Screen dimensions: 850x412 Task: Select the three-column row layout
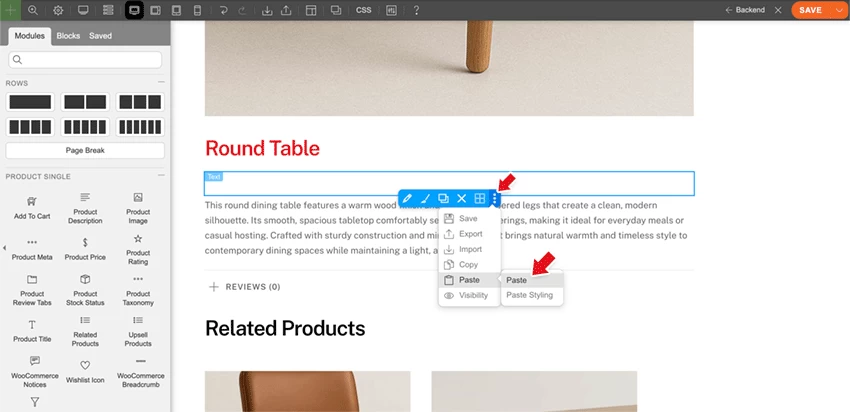click(140, 102)
